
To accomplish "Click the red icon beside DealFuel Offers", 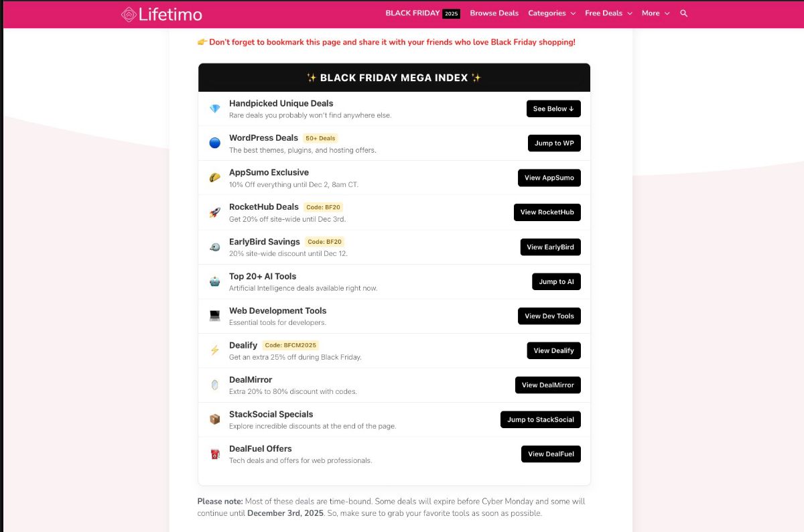I will click(x=214, y=454).
